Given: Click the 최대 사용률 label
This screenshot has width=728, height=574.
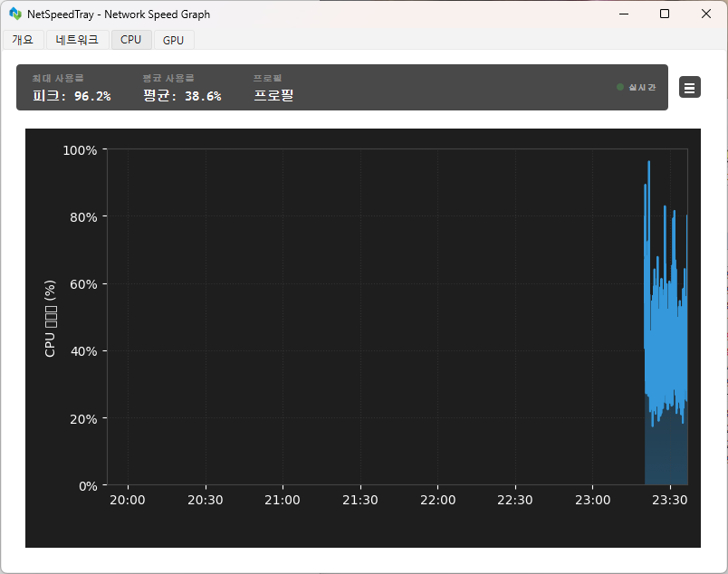Looking at the screenshot, I should (x=58, y=78).
